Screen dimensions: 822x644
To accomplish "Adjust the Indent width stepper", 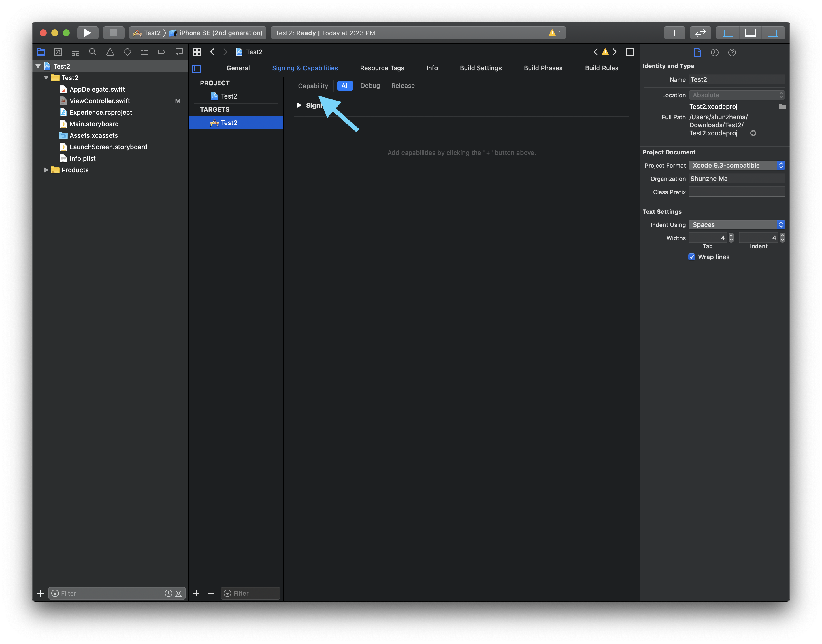I will coord(783,238).
